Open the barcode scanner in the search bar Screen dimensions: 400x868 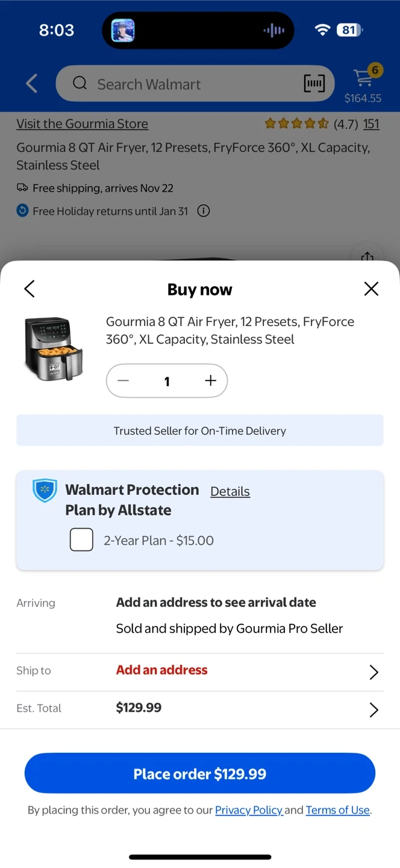tap(314, 84)
